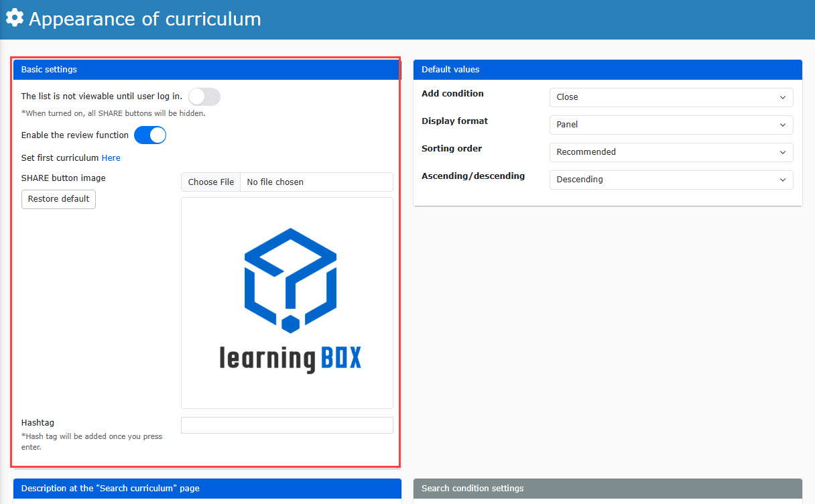
Task: Focus the Hashtag input field
Action: (287, 426)
